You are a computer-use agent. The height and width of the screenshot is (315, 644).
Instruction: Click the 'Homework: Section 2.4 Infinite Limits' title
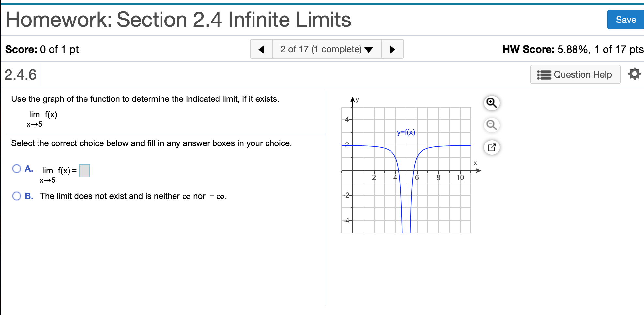pyautogui.click(x=178, y=20)
